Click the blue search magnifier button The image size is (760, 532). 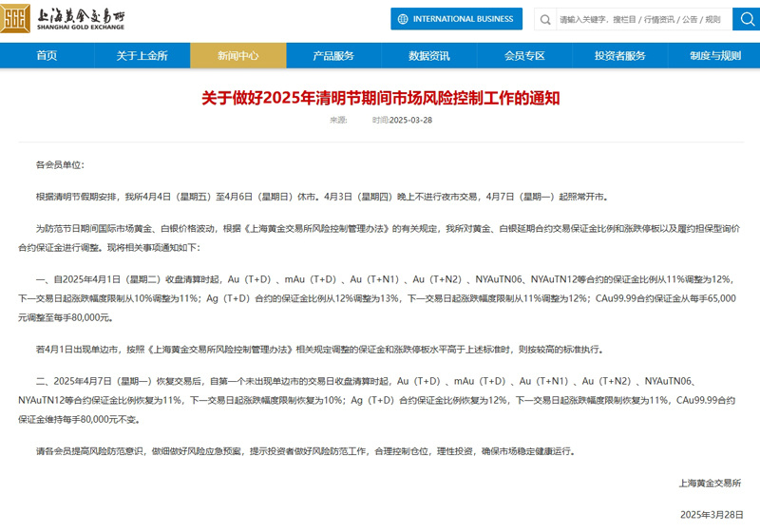[x=747, y=19]
